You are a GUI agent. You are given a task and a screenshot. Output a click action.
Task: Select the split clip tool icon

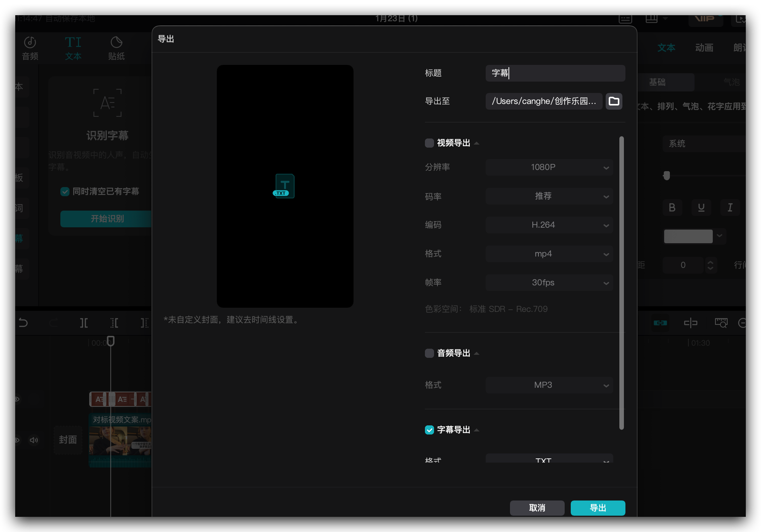(x=84, y=323)
